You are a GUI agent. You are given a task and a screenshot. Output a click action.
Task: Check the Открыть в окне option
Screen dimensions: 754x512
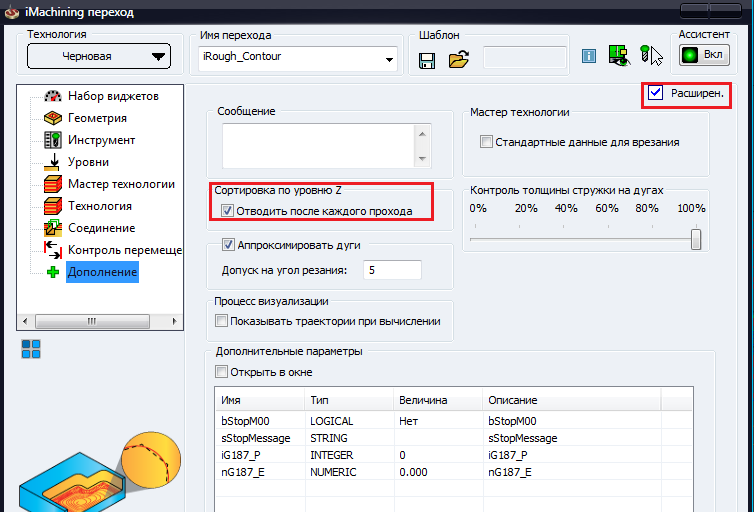(221, 372)
